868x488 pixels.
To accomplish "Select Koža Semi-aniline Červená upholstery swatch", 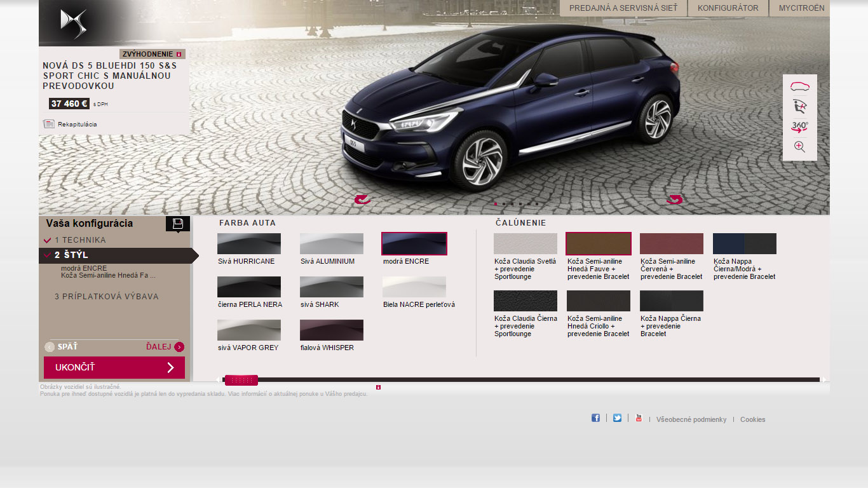I will (671, 244).
